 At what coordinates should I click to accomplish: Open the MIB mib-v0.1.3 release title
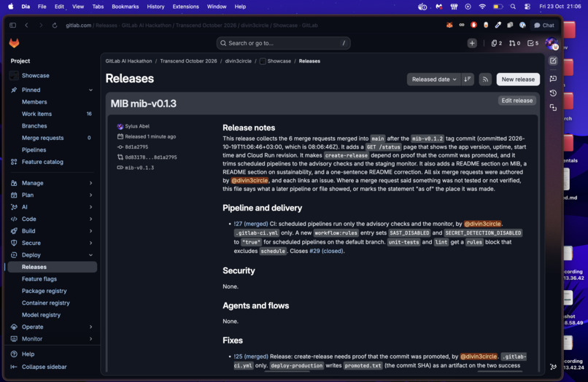coord(143,104)
